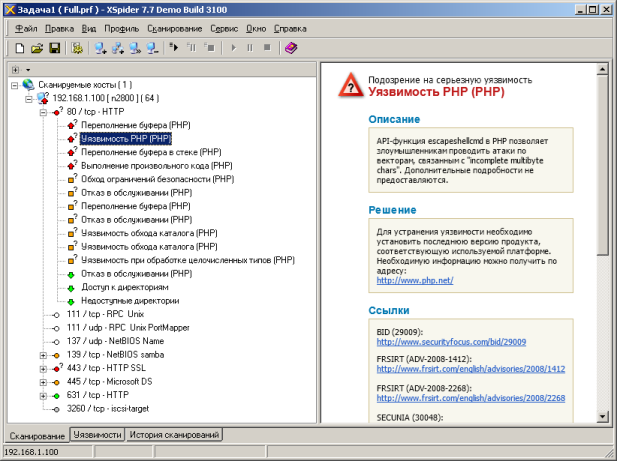Viewport: 617px width, 461px height.
Task: Click the details pane scroll-down arrow
Action: [x=602, y=417]
